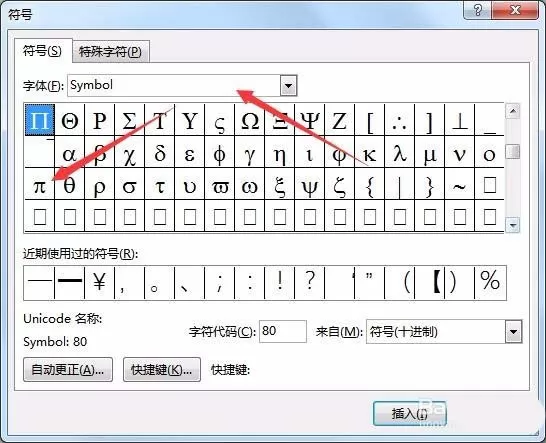Pick recent percent % symbol
546x443 pixels.
[x=490, y=282]
